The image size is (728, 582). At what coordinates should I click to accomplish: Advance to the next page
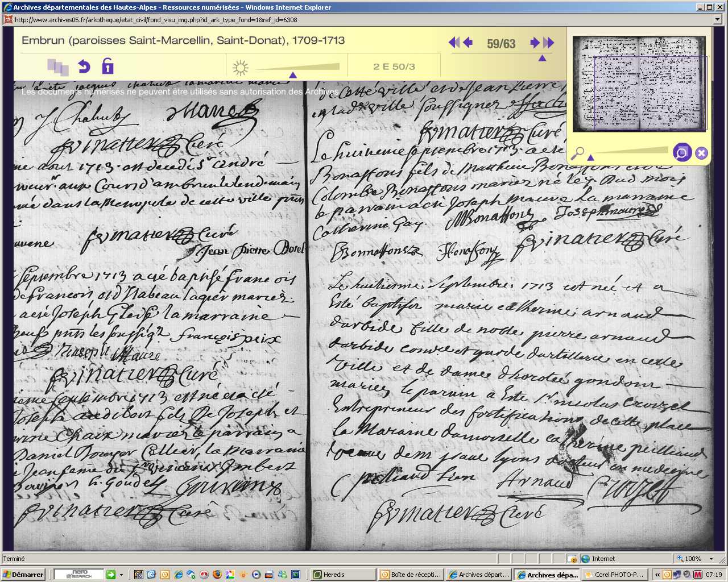tap(535, 43)
